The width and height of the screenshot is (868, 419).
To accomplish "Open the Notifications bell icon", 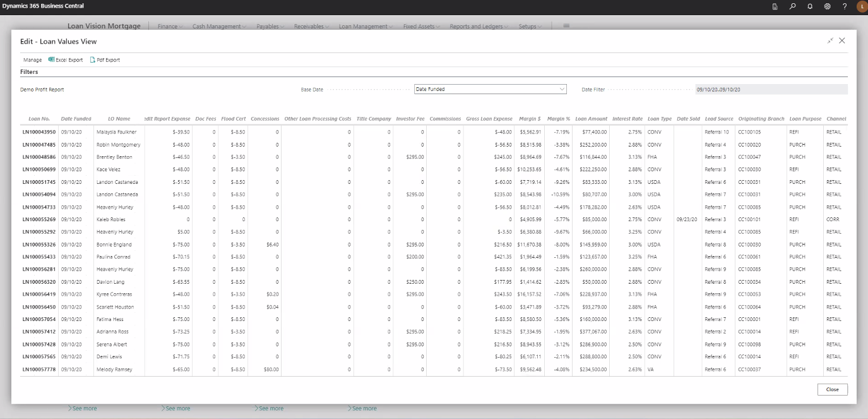I will point(809,5).
